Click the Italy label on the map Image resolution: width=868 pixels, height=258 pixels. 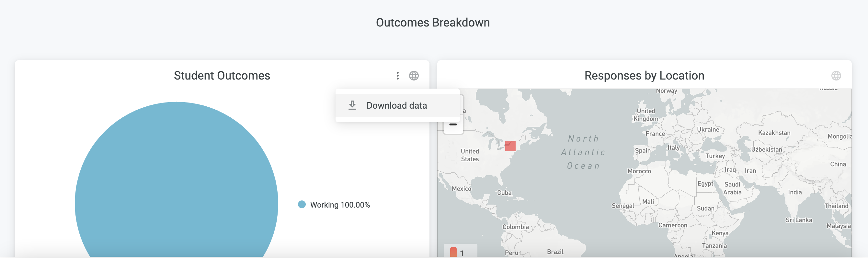pyautogui.click(x=674, y=148)
